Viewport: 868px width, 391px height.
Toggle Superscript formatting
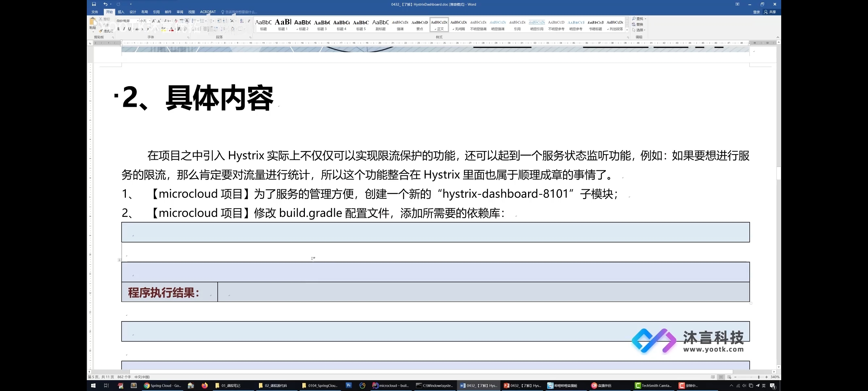148,29
